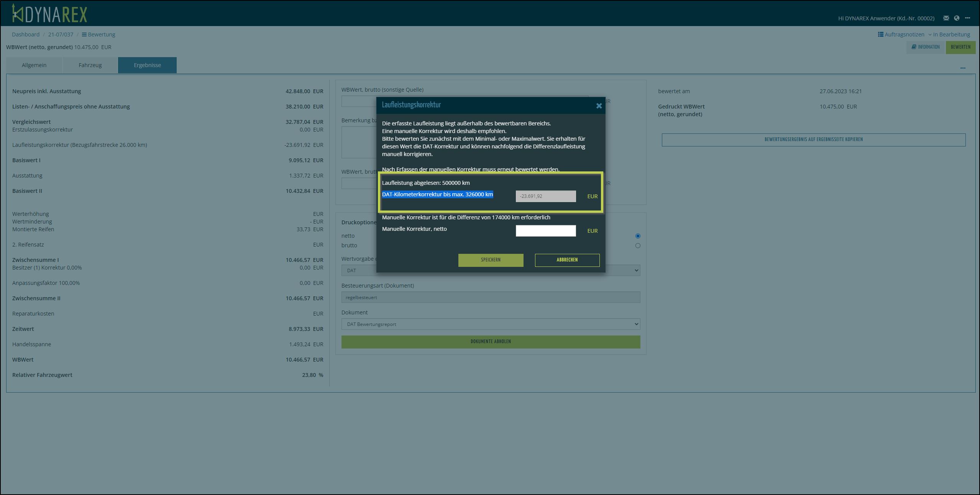The image size is (980, 495).
Task: Switch to the Fahrzeug tab
Action: tap(90, 65)
